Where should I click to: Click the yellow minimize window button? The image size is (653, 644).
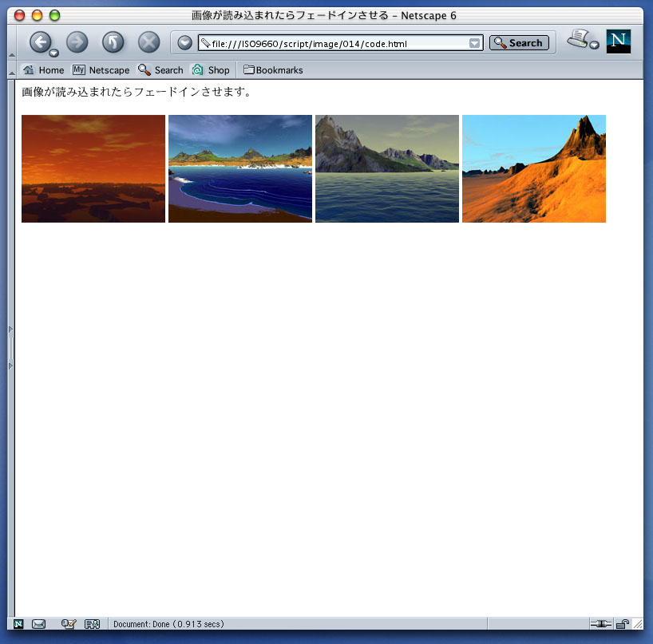coord(37,15)
